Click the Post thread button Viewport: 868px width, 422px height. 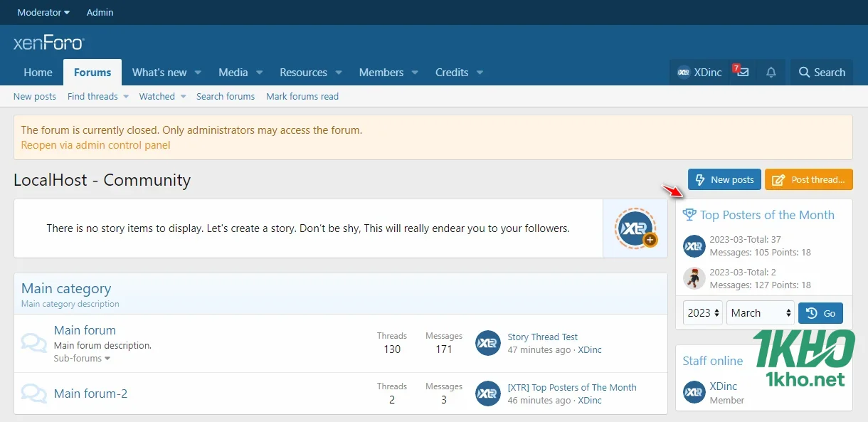(x=808, y=179)
